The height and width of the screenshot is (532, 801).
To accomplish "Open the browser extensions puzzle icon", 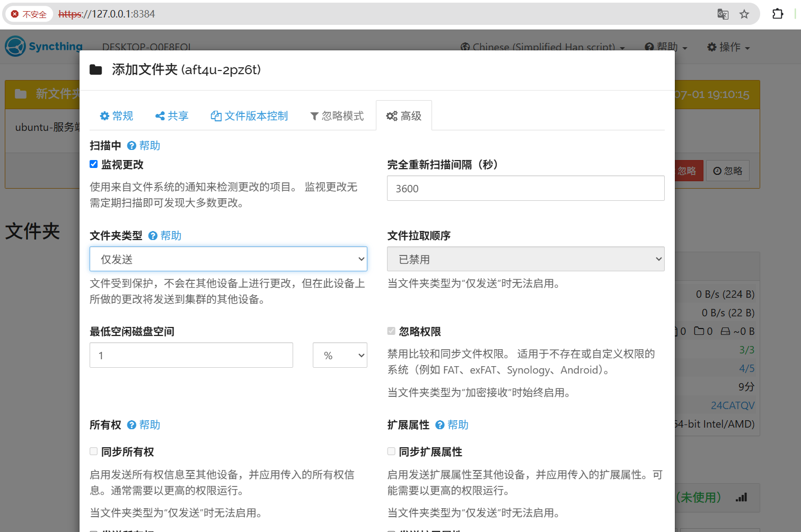I will (x=778, y=14).
